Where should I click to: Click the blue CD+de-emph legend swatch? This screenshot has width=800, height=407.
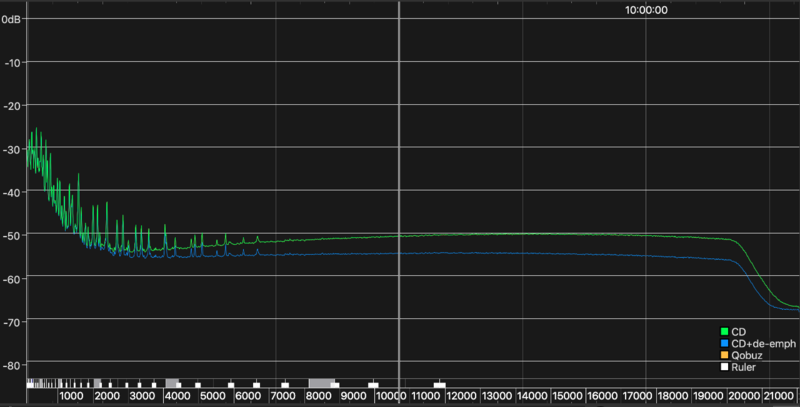click(x=723, y=343)
